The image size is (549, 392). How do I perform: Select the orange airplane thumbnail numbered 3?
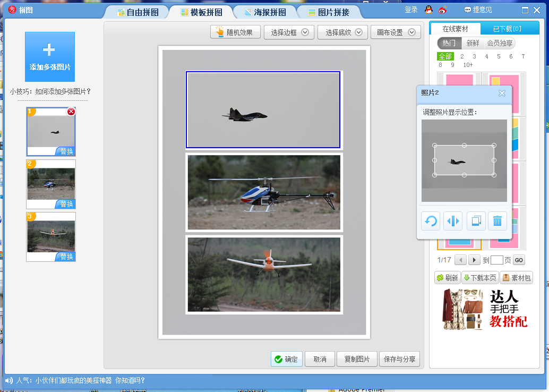(x=51, y=236)
